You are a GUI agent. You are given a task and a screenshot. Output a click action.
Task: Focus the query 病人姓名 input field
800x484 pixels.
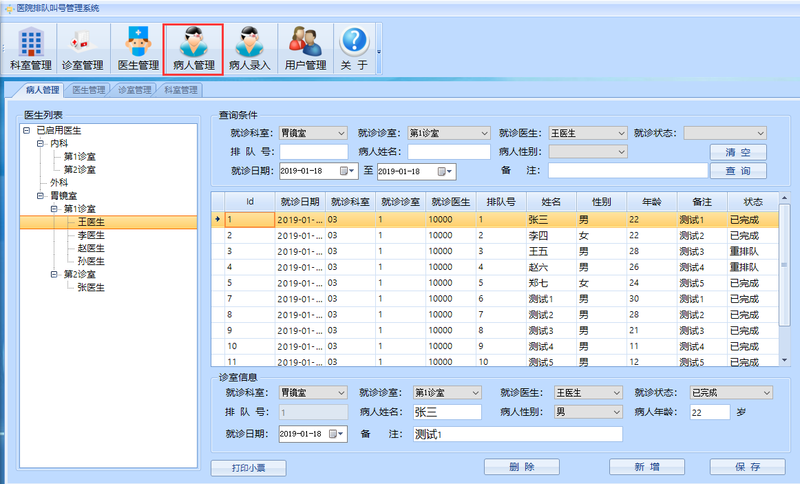449,151
